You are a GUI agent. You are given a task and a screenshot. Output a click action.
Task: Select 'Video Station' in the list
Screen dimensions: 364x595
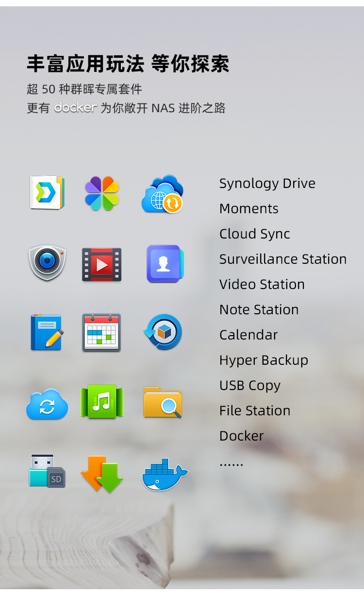[262, 284]
